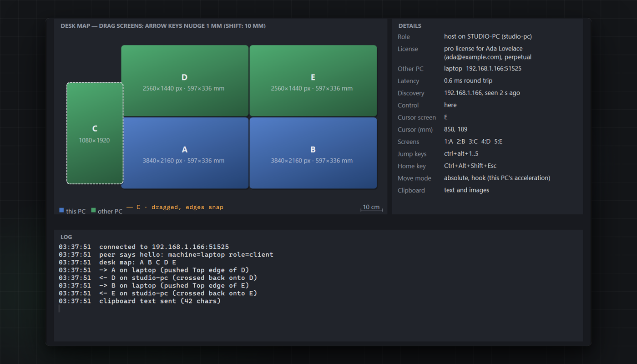The width and height of the screenshot is (637, 364).
Task: Click the green 'other PC' legend swatch
Action: [x=93, y=210]
